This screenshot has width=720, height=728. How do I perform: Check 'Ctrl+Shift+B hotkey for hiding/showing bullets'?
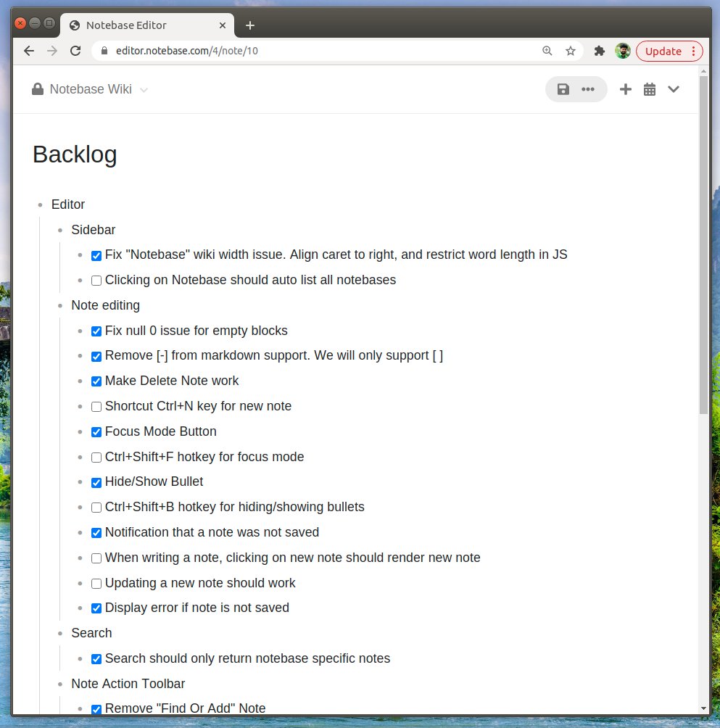click(96, 508)
